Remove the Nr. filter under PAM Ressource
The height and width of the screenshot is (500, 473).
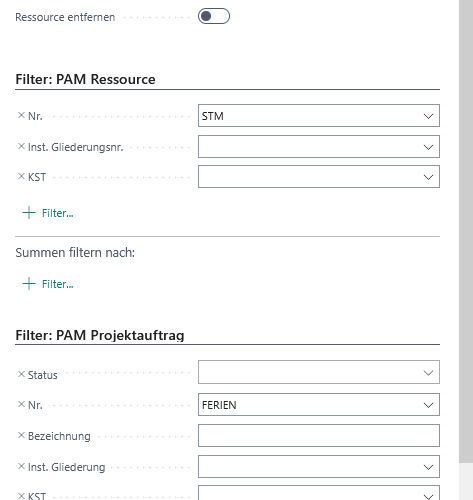(x=21, y=115)
